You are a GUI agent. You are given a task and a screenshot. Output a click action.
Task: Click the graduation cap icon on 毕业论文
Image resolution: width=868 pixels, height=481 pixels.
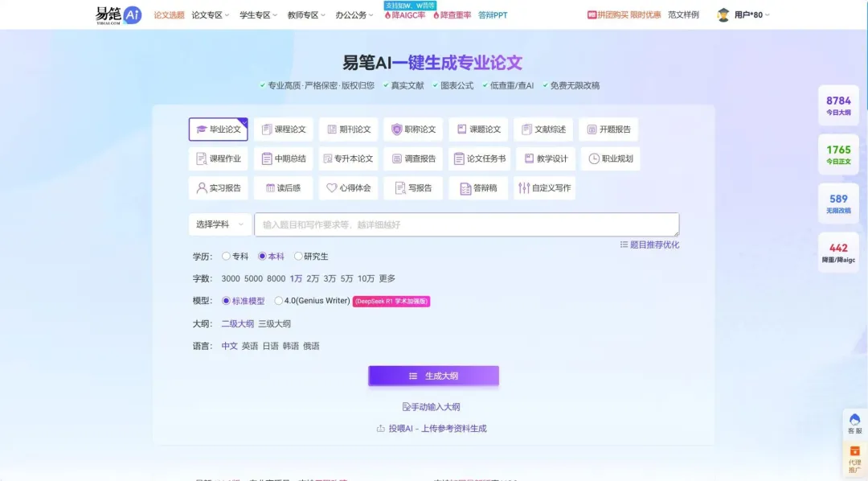click(x=202, y=129)
